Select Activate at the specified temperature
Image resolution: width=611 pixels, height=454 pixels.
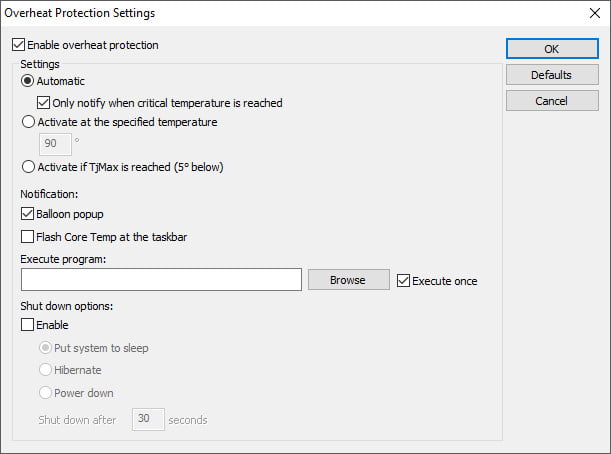tap(27, 122)
